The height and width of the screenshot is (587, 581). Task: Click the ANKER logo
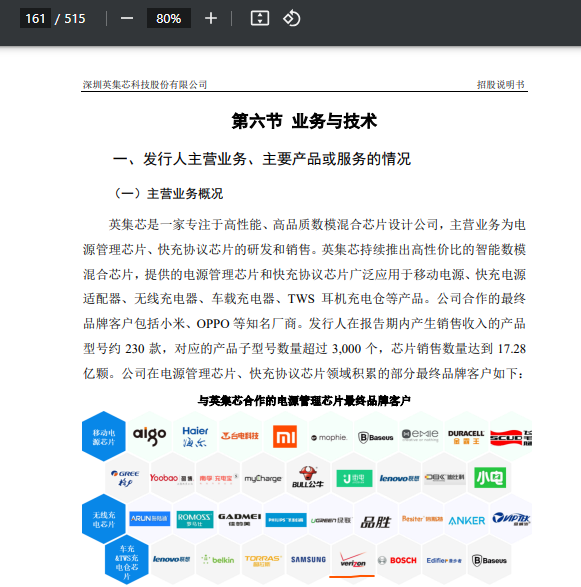pos(466,520)
